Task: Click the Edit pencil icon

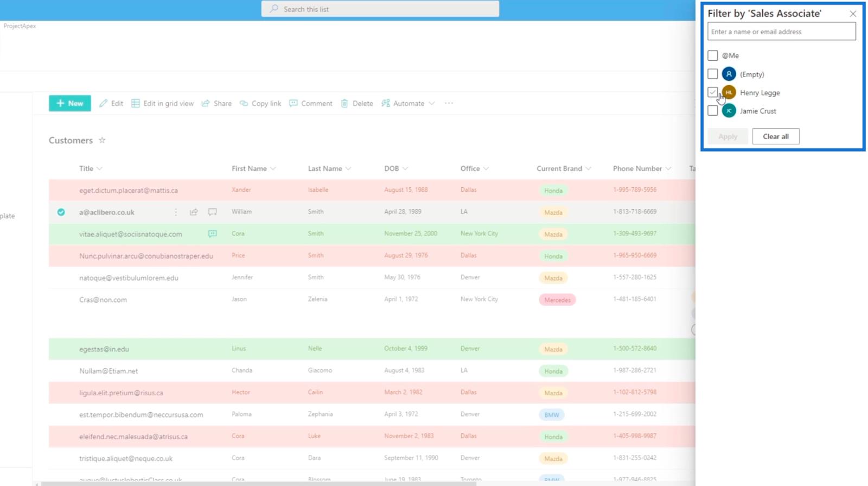Action: [103, 103]
